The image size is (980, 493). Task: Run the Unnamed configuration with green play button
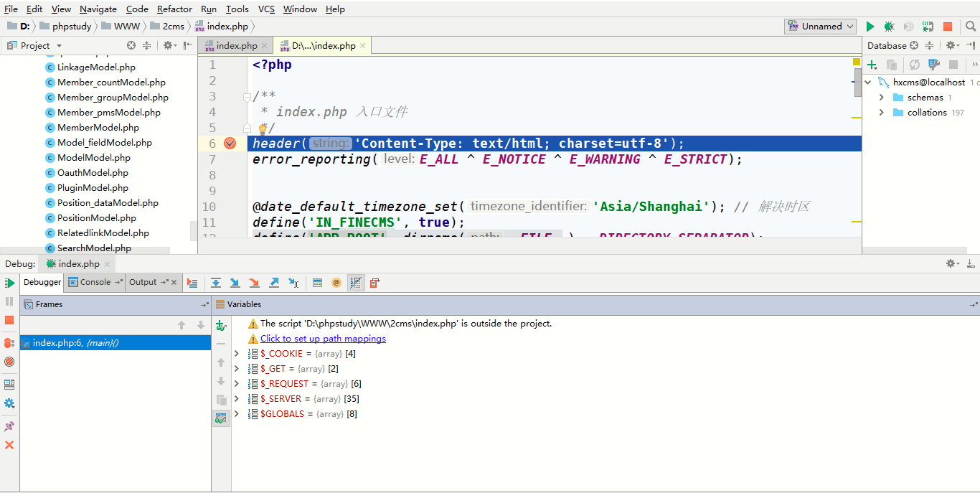(870, 27)
